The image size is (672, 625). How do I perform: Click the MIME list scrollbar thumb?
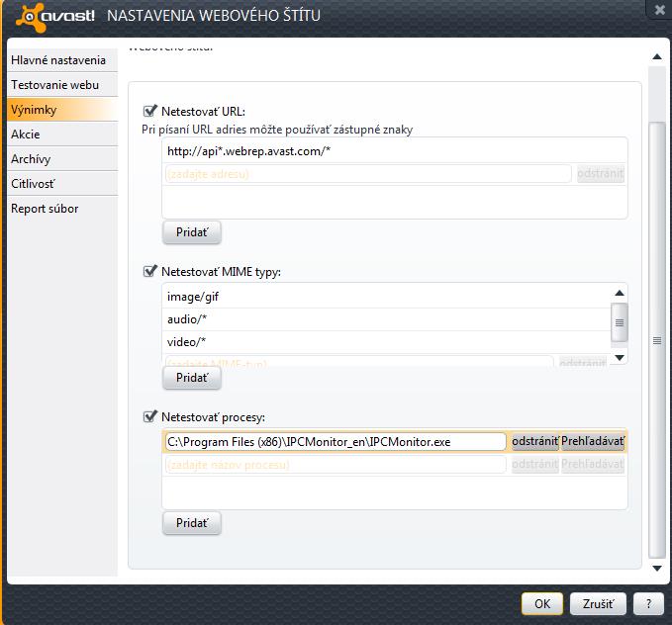pyautogui.click(x=620, y=322)
